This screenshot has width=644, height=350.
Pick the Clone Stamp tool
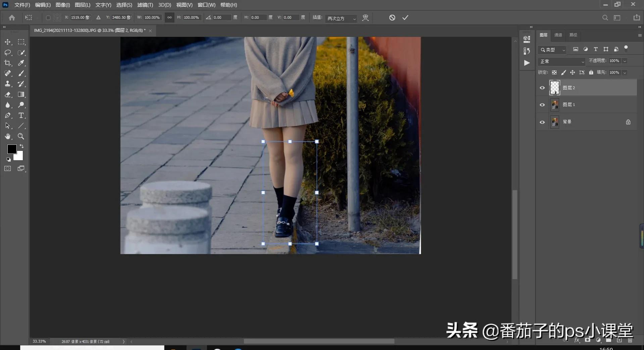pyautogui.click(x=8, y=84)
